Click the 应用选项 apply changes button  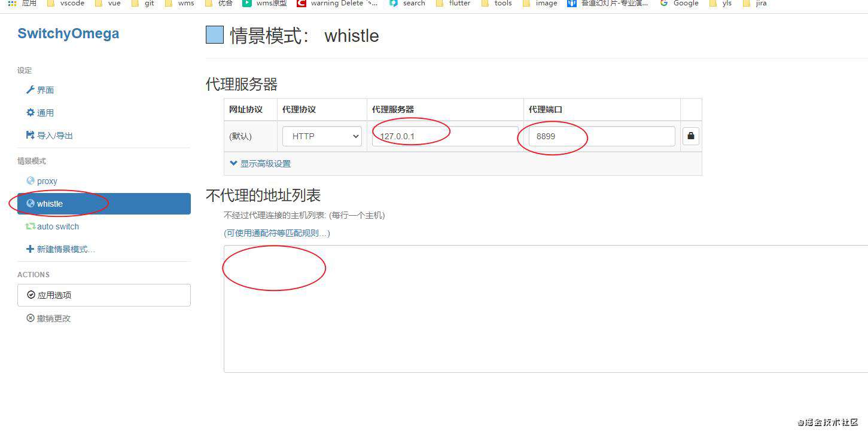click(103, 295)
